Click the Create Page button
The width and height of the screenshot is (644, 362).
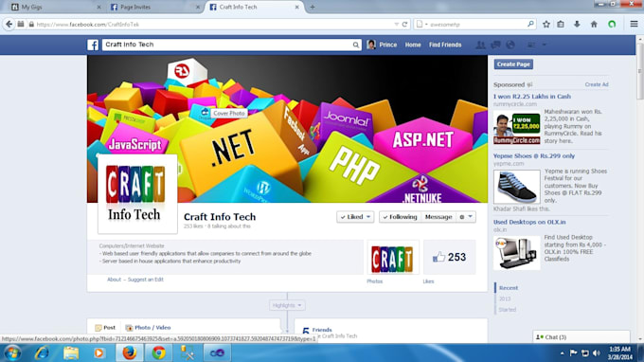[513, 64]
